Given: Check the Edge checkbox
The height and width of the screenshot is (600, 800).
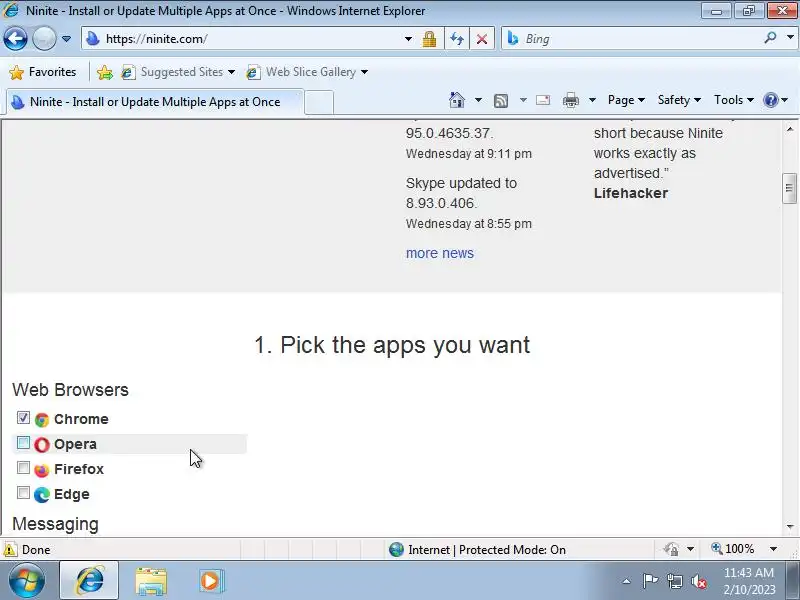Looking at the screenshot, I should click(x=23, y=492).
